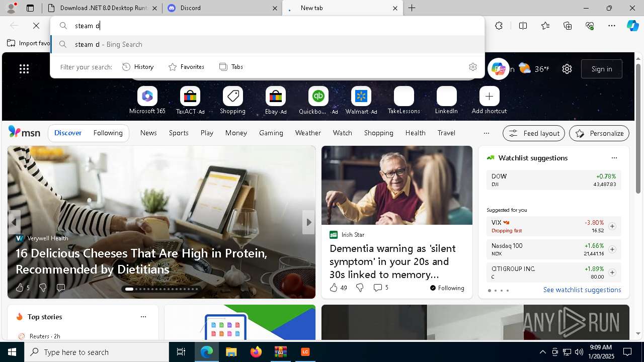Open search filter settings gear

[x=473, y=67]
